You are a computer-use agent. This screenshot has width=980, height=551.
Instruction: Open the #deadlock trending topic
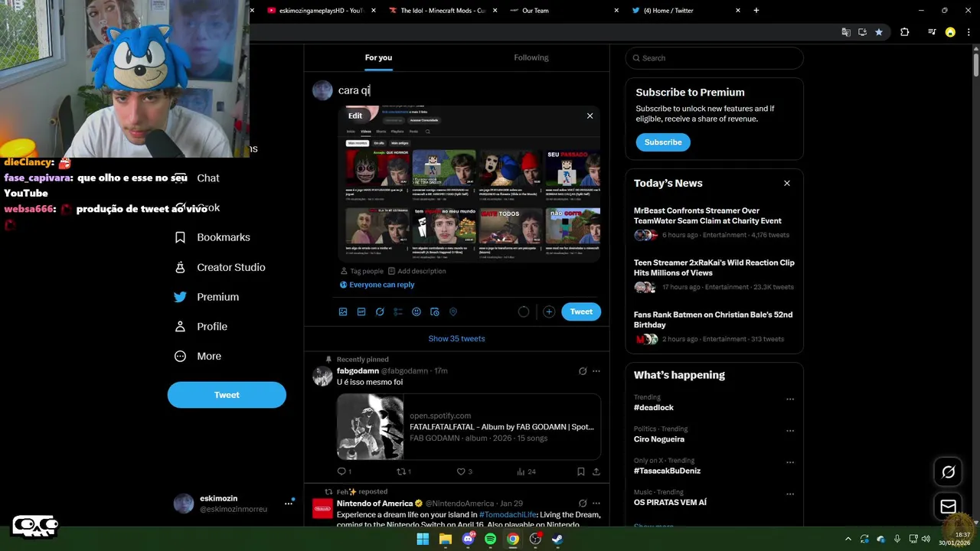pos(654,408)
